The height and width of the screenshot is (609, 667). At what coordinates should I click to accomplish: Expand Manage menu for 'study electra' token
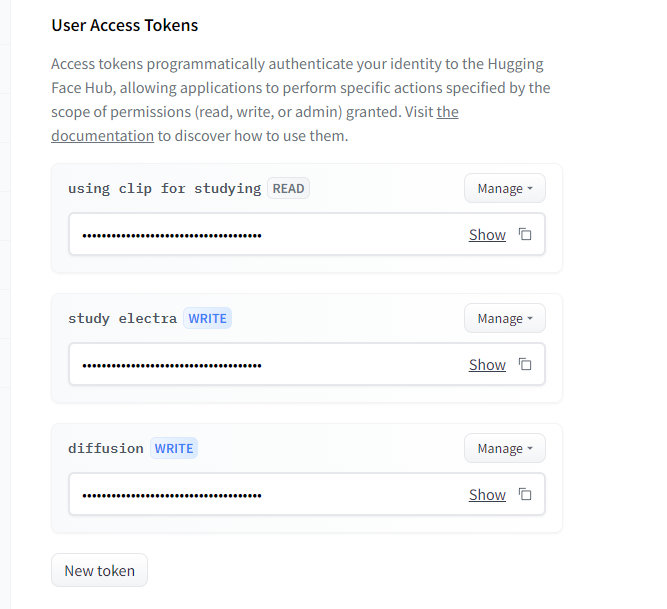pos(505,318)
